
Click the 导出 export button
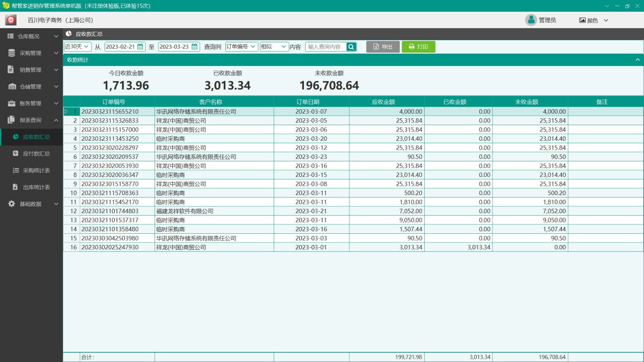[383, 47]
